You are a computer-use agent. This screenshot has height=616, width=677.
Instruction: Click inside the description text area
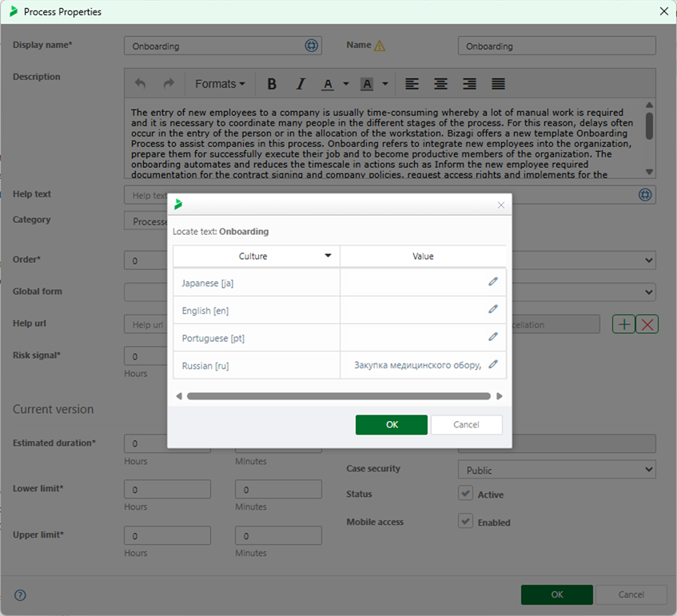[384, 138]
